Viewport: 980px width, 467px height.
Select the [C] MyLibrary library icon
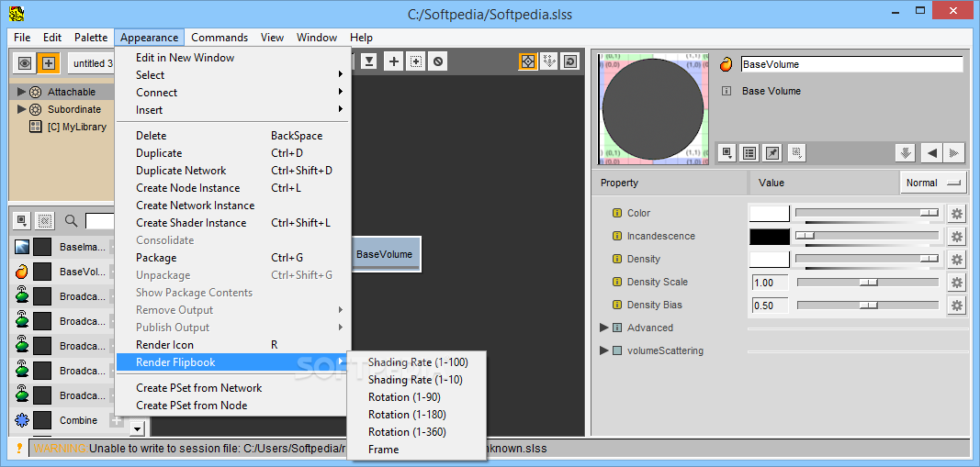point(36,127)
